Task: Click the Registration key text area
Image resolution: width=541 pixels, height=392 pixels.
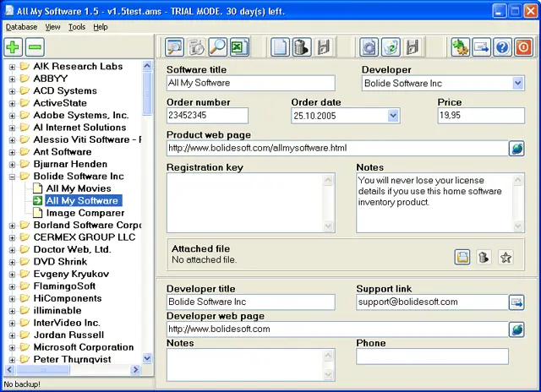Action: coord(251,203)
